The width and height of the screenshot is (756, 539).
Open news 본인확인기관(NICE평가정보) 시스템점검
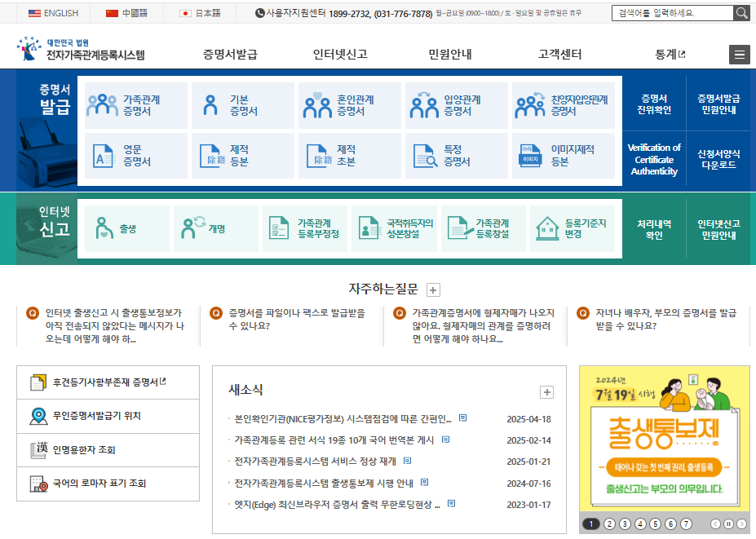tap(343, 419)
